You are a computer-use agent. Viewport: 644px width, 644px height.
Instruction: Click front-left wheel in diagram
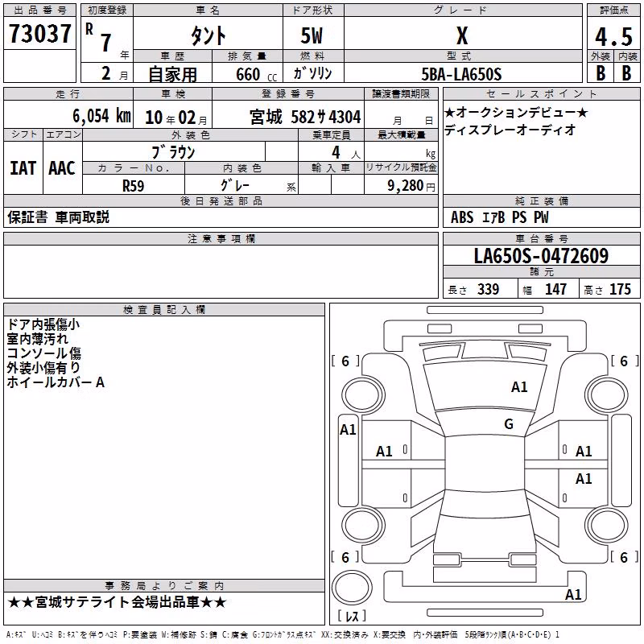coord(362,395)
